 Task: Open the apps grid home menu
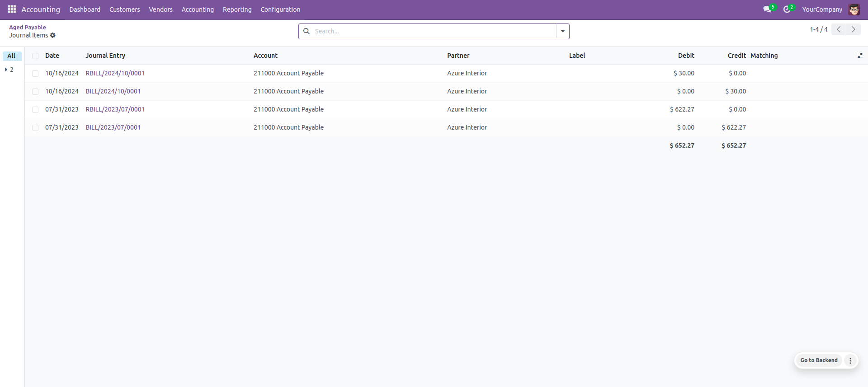tap(12, 9)
